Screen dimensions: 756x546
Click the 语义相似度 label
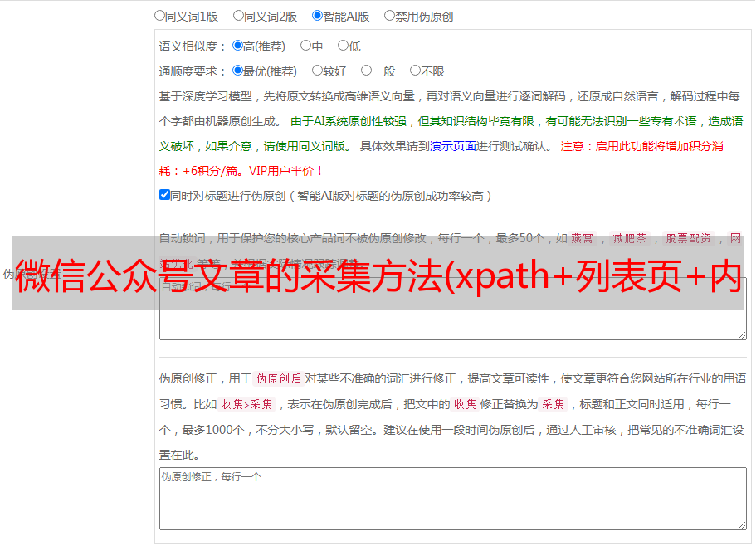[x=193, y=46]
